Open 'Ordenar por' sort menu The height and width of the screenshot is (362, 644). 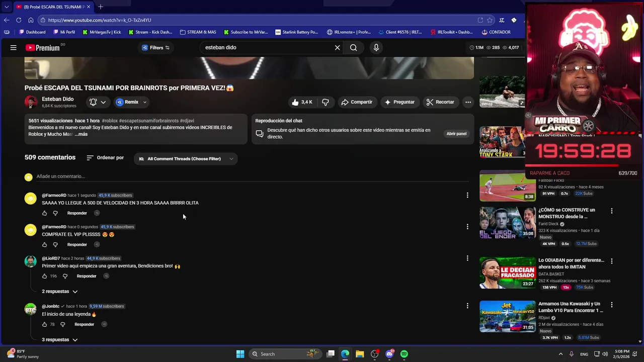[105, 158]
